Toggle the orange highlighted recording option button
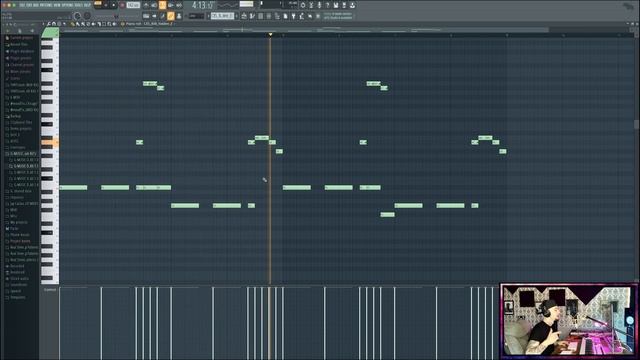 [162, 5]
